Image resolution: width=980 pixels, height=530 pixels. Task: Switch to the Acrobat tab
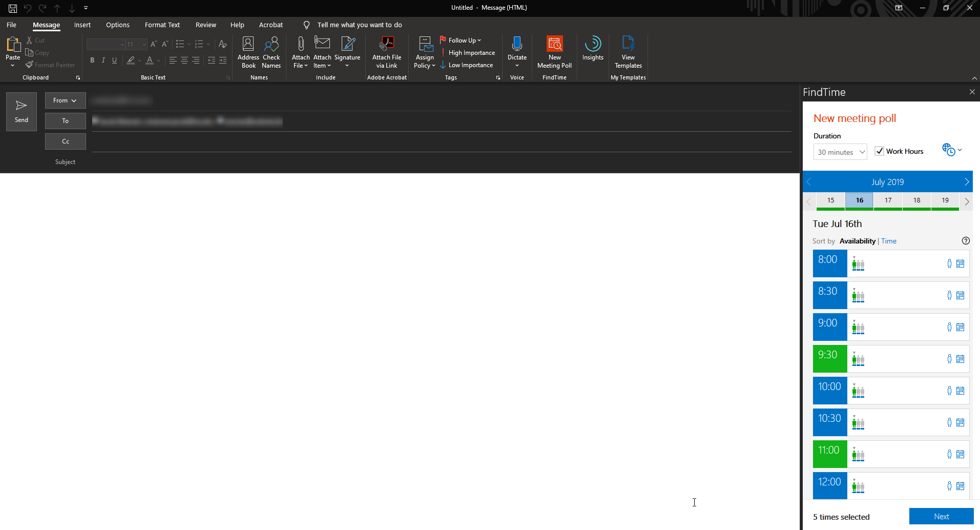coord(271,25)
